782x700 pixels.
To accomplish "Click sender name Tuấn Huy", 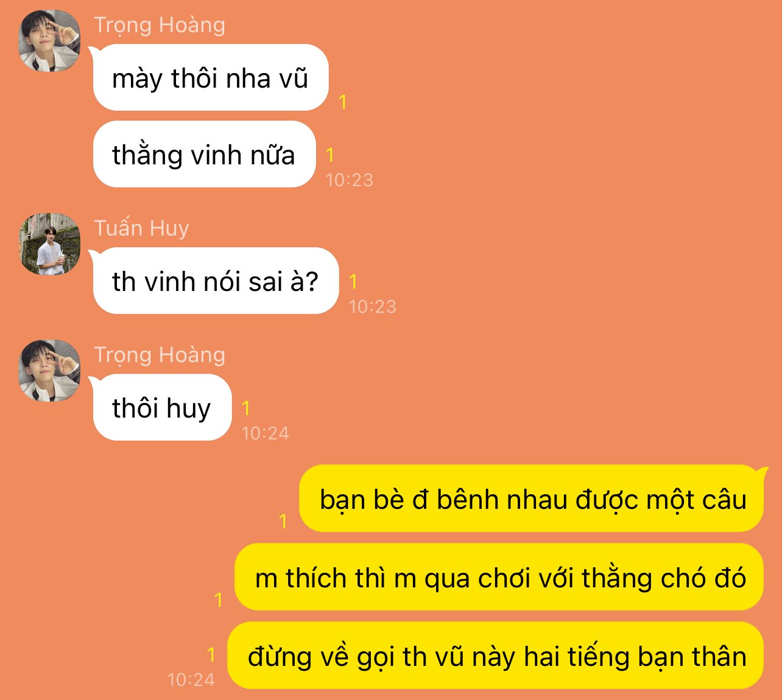I will (141, 228).
